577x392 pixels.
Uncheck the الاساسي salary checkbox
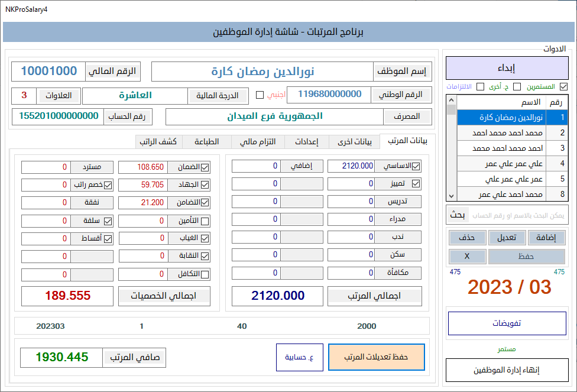coord(416,166)
